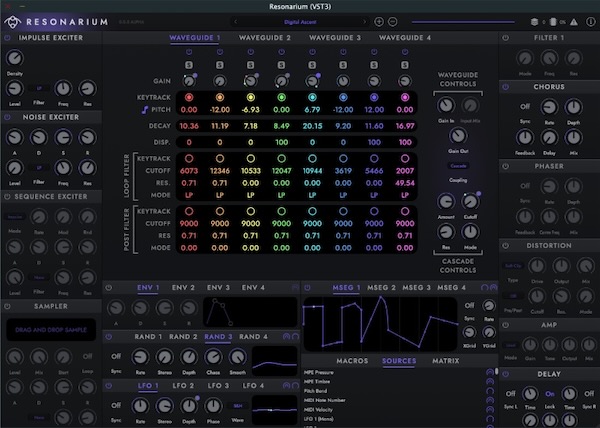Screen dimensions: 600x428
Task: Click the warning triangle icon
Action: click(x=574, y=22)
